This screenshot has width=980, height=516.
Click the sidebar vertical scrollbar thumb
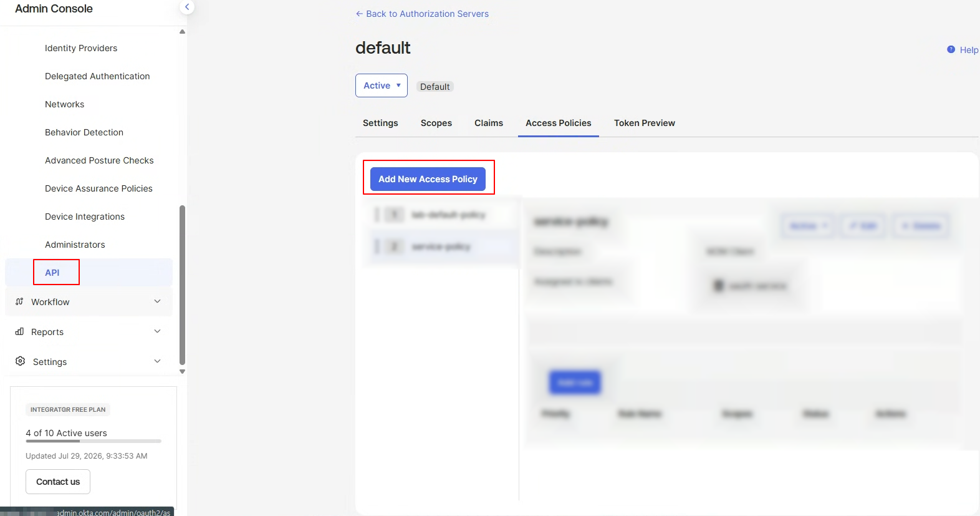(182, 285)
